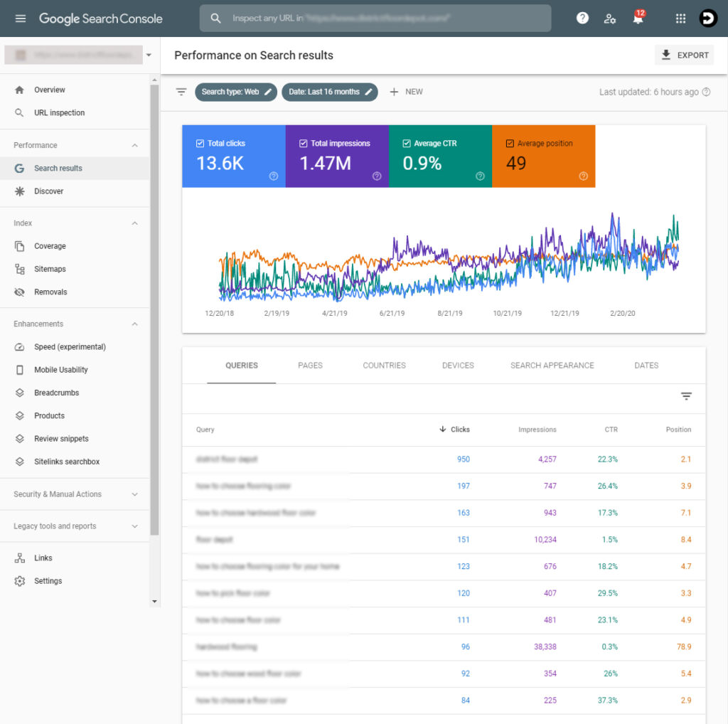
Task: Add a NEW filter
Action: pos(406,92)
